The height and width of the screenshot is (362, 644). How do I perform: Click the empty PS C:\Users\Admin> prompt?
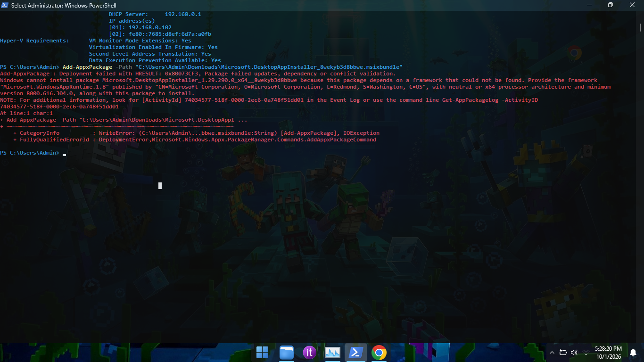point(30,153)
